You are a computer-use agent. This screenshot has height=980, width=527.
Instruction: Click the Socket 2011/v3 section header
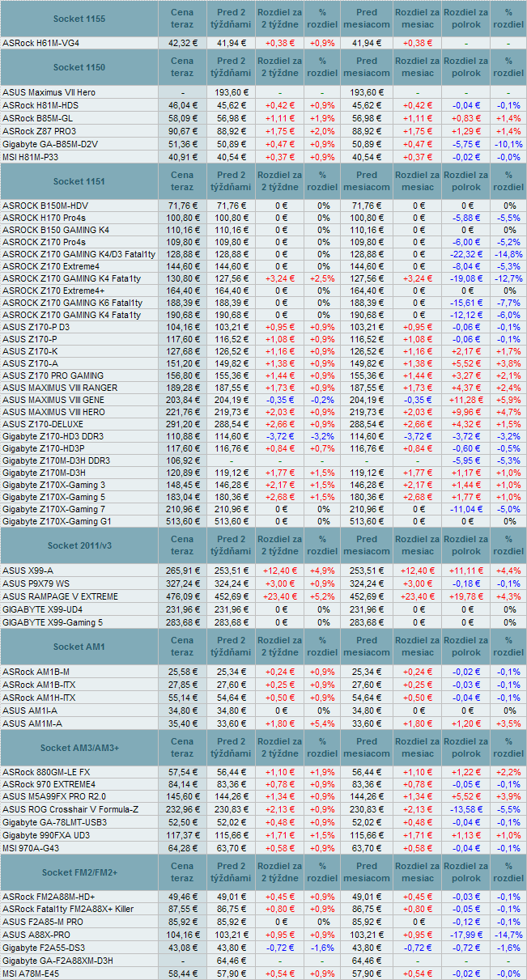(x=79, y=545)
